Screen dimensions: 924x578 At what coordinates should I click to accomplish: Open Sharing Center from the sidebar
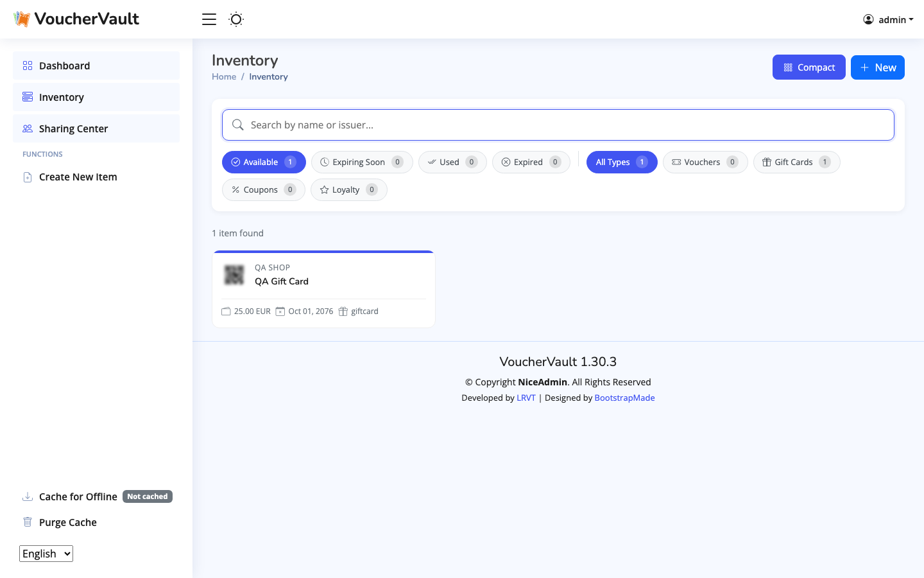96,128
